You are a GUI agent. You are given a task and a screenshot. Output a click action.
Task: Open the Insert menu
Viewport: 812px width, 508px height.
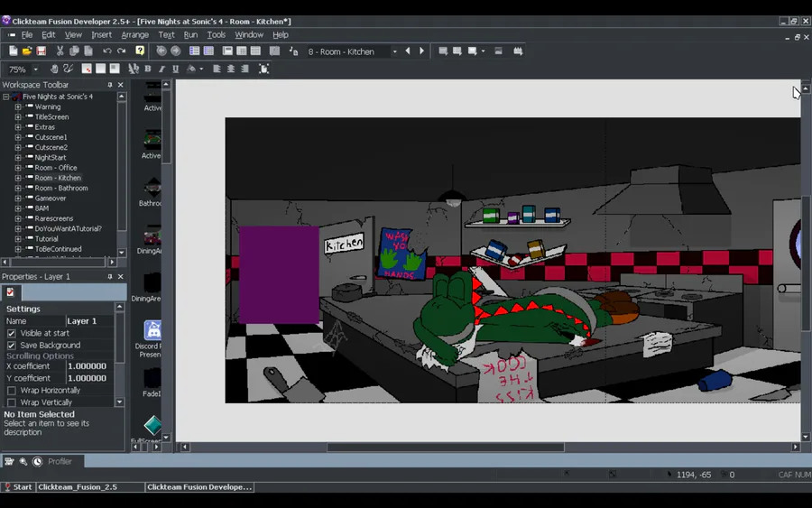click(101, 34)
